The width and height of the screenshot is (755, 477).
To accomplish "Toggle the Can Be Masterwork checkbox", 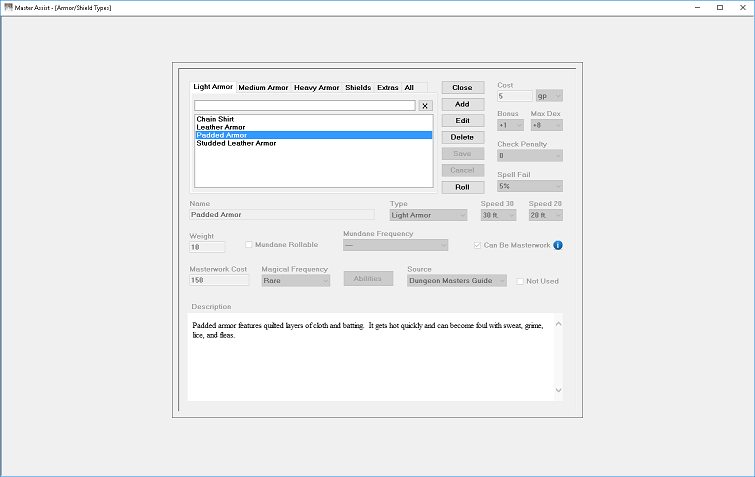I will [x=477, y=245].
